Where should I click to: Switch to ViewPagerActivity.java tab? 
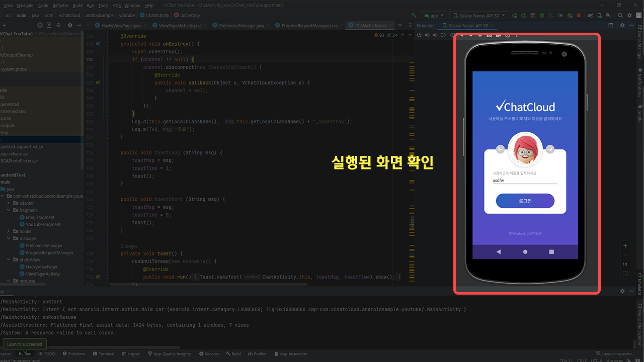180,25
